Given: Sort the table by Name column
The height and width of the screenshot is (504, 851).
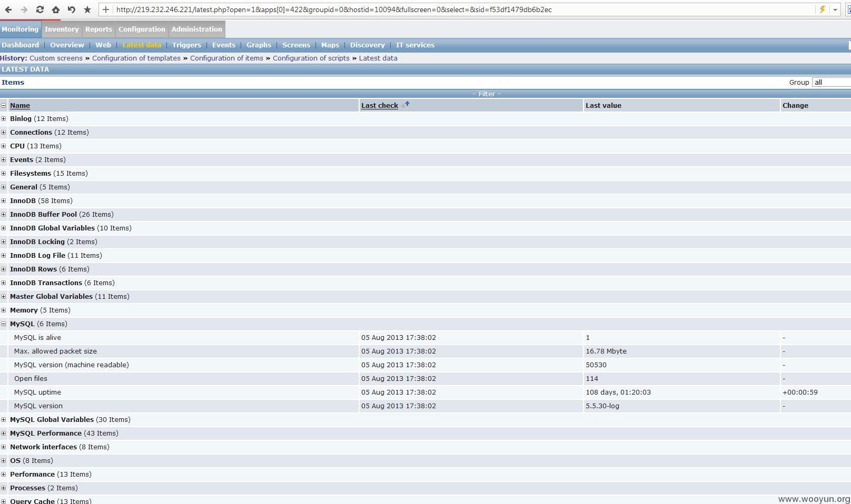Looking at the screenshot, I should 20,105.
